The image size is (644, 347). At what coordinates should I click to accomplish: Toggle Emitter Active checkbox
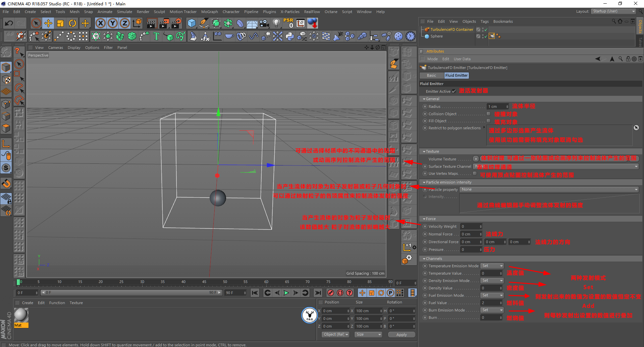(454, 91)
